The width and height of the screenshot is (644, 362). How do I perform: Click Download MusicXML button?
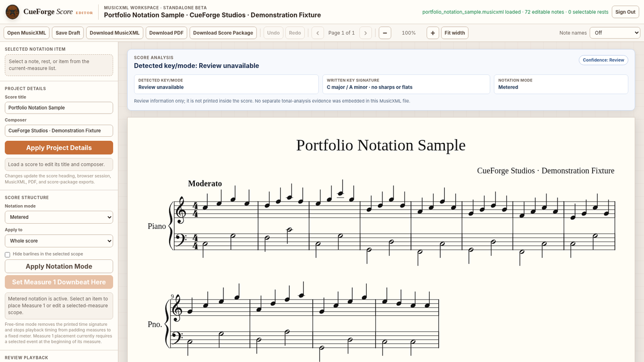pyautogui.click(x=115, y=33)
